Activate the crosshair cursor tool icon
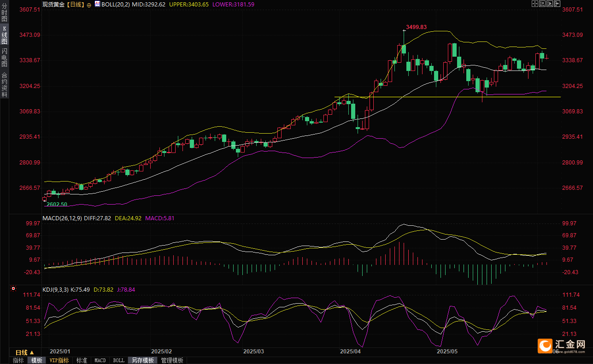Image resolution: width=593 pixels, height=364 pixels. click(535, 4)
